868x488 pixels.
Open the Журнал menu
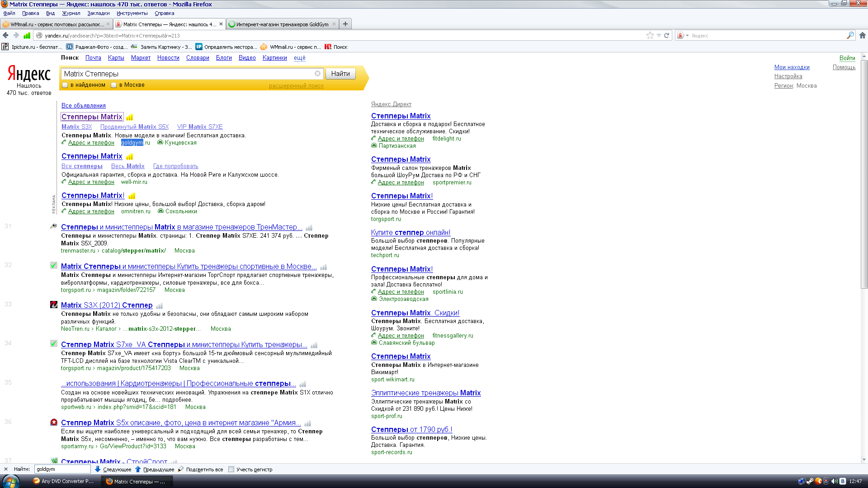71,13
